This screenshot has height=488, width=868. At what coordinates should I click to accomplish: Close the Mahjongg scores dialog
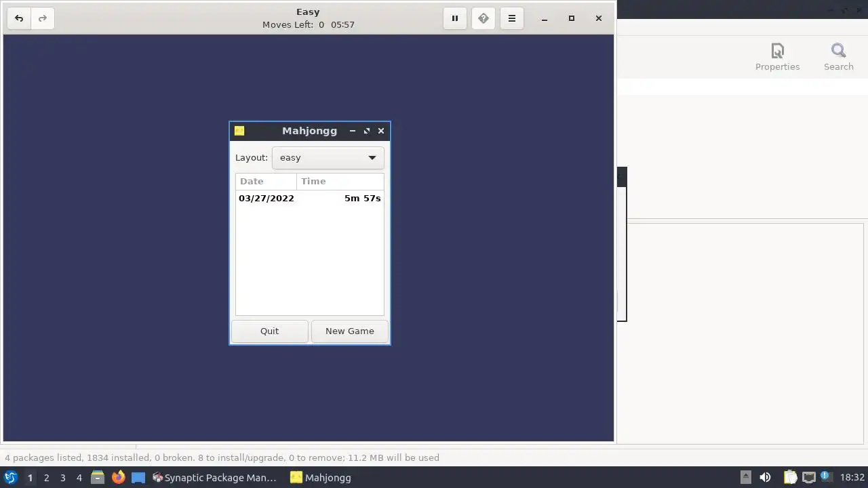(381, 131)
